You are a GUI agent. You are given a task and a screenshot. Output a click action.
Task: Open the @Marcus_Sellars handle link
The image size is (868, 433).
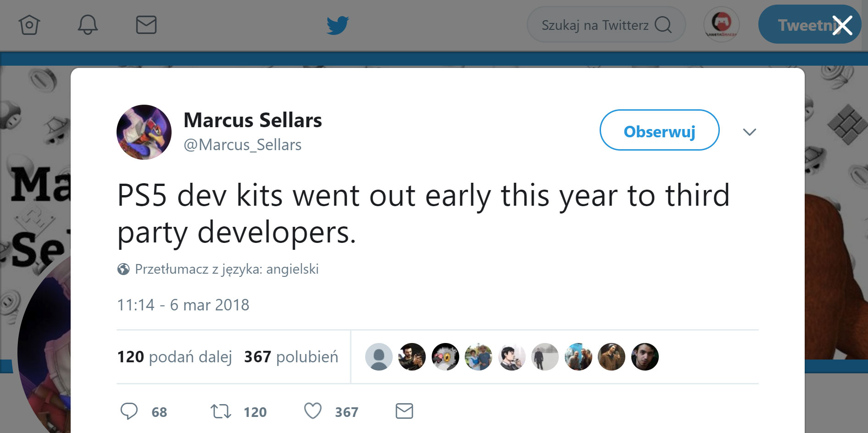[242, 145]
